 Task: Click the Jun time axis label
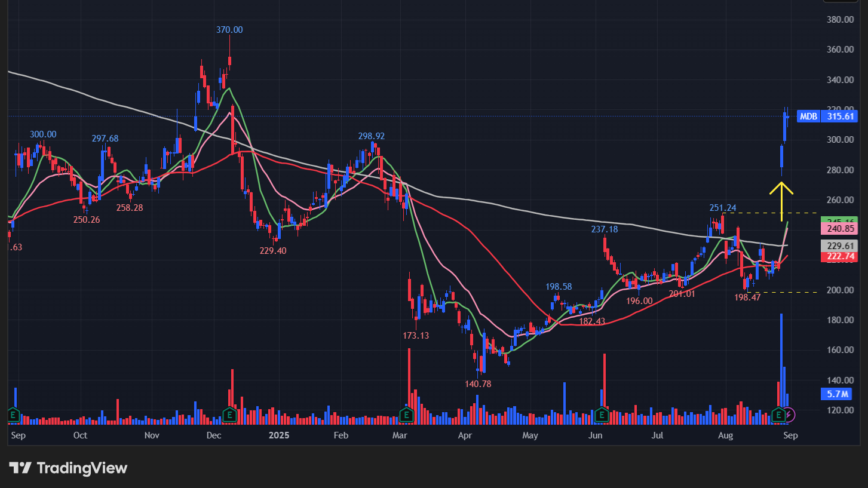[596, 435]
